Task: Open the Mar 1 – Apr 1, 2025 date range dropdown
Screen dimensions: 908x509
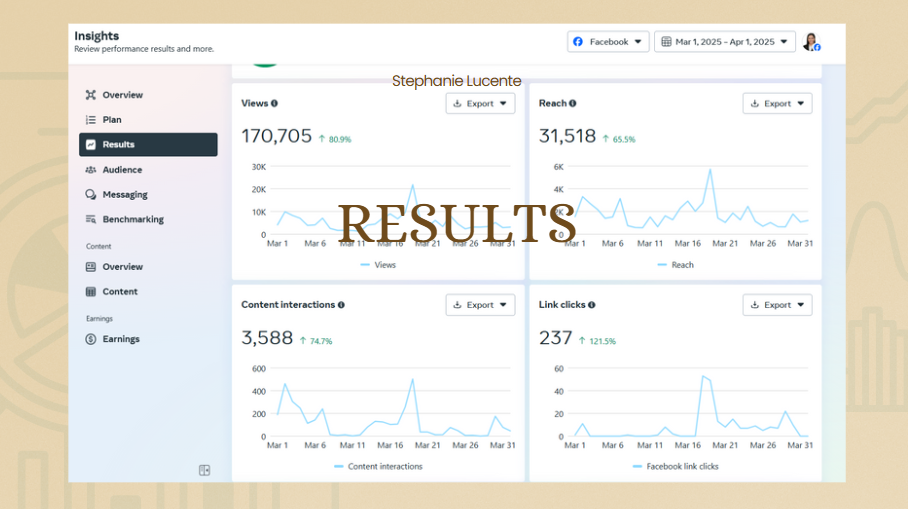Action: pos(725,42)
